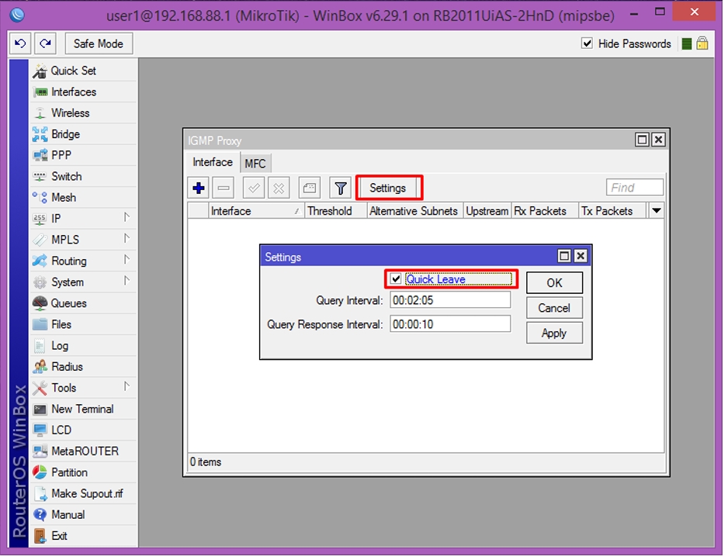Click the Find search box
Image resolution: width=728 pixels, height=560 pixels.
(634, 188)
